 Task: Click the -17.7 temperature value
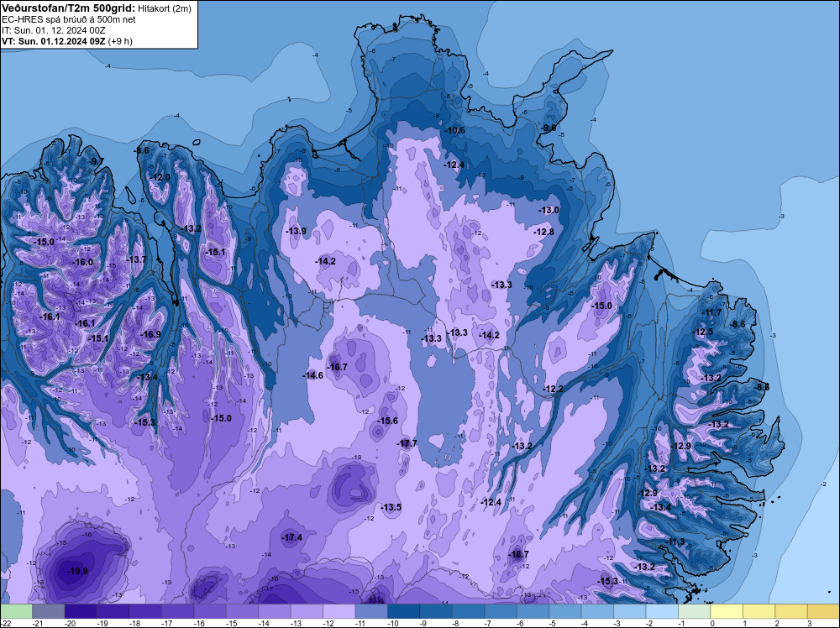point(407,443)
